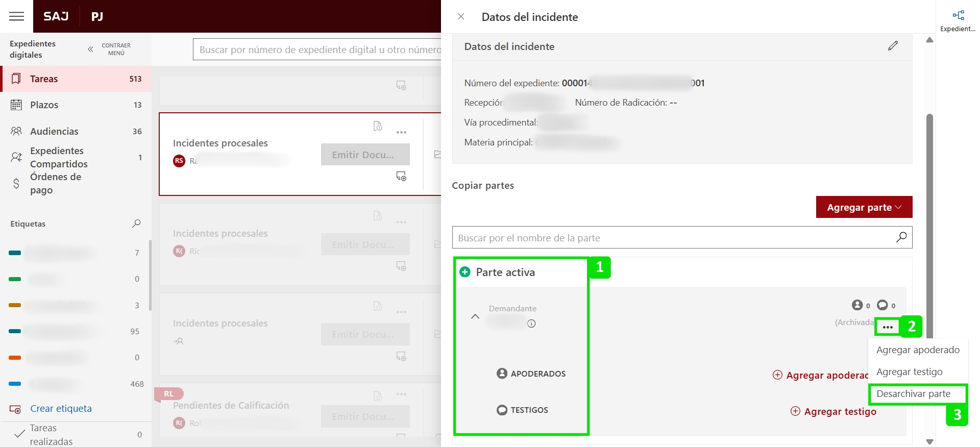Click the edit pencil in Datos del incidente
Image resolution: width=980 pixels, height=447 pixels.
pos(893,46)
